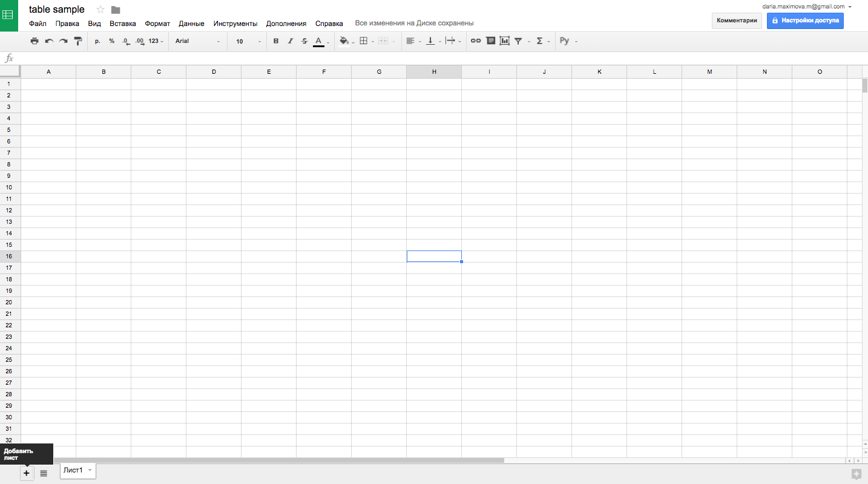The width and height of the screenshot is (868, 484).
Task: Open the Формат menu
Action: [x=157, y=24]
